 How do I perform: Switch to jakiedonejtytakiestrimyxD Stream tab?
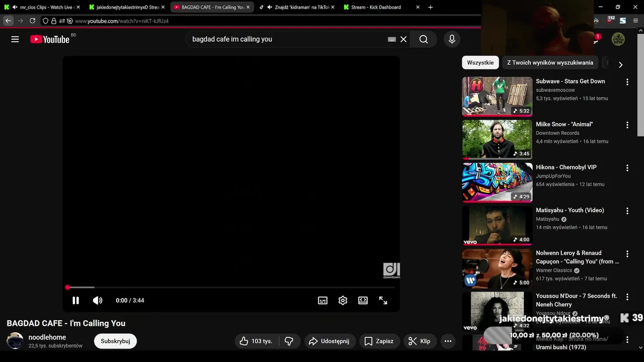click(127, 7)
